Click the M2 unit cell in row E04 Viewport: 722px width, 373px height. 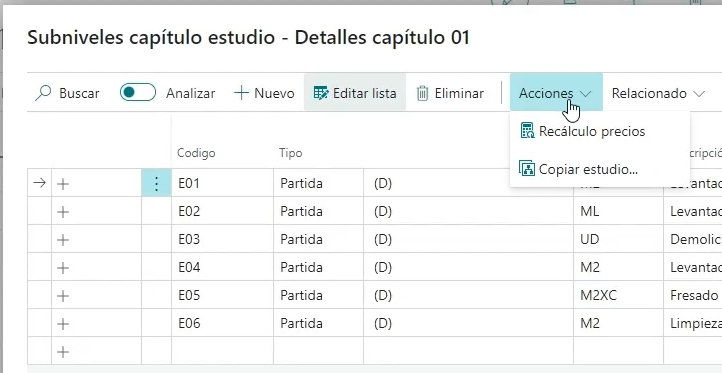[618, 267]
